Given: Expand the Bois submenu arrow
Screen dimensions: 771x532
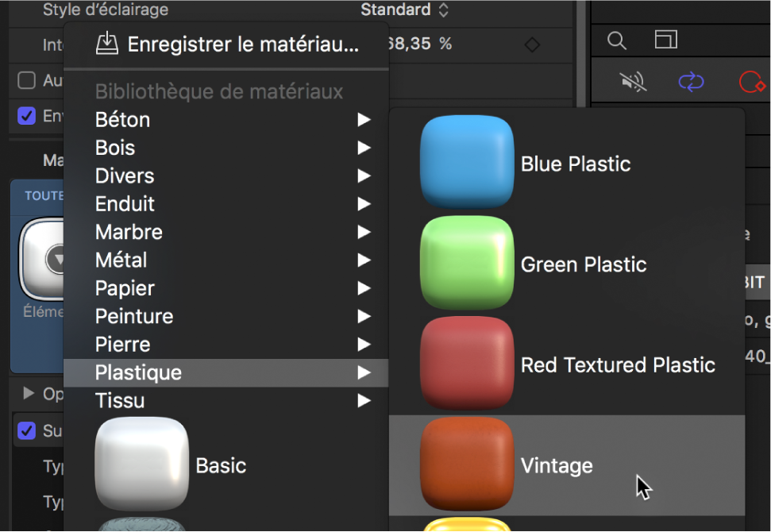Looking at the screenshot, I should pyautogui.click(x=364, y=148).
